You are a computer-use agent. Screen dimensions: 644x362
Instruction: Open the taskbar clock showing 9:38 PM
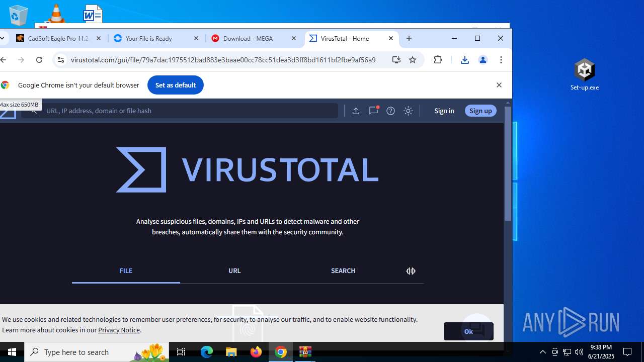tap(602, 352)
